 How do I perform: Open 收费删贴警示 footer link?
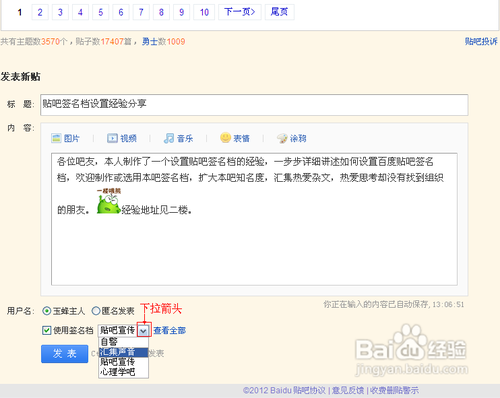pos(394,390)
